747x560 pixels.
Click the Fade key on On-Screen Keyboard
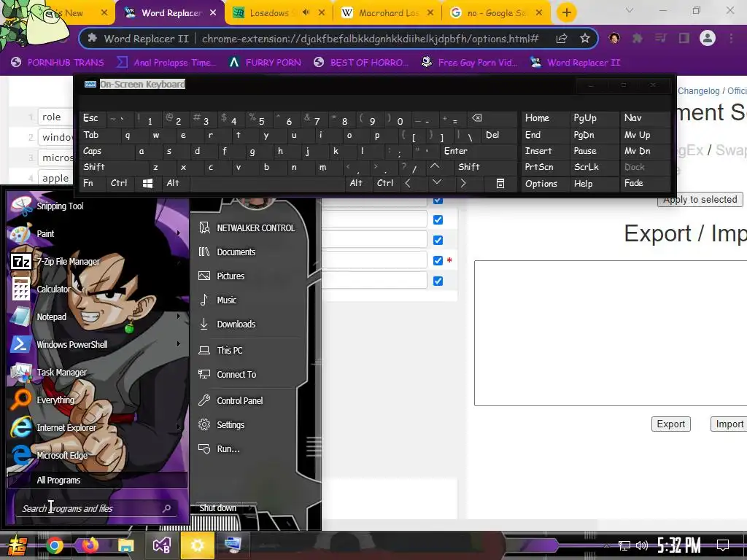tap(634, 183)
